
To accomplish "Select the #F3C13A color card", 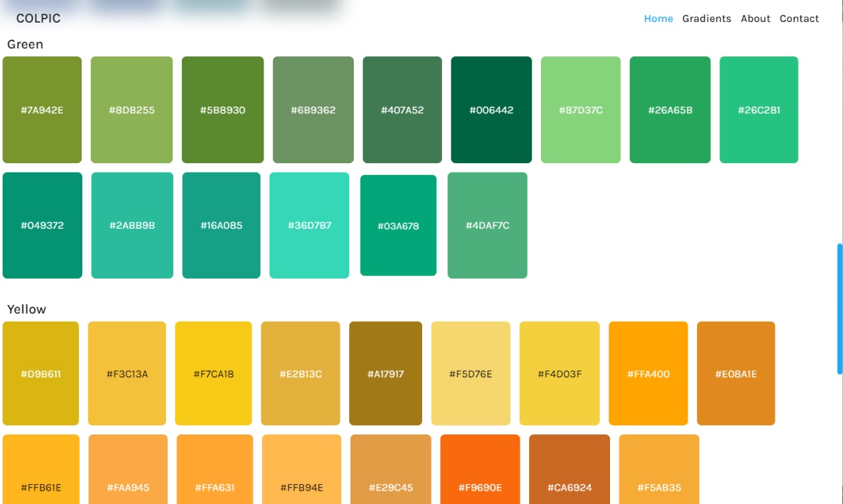I will [127, 373].
